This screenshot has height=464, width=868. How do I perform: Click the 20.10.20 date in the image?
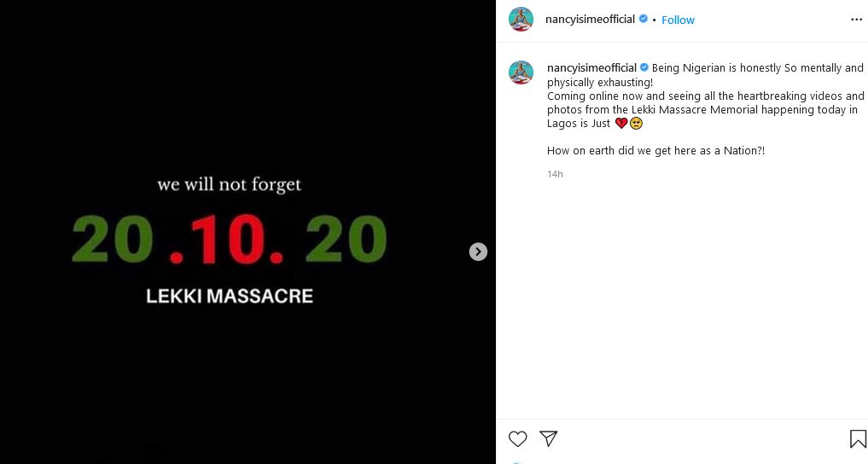[x=229, y=238]
